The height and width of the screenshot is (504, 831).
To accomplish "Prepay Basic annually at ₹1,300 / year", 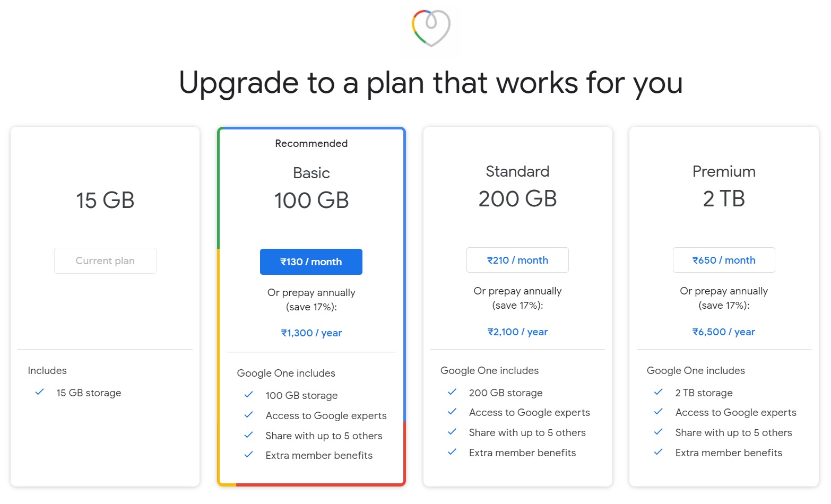I will (311, 333).
